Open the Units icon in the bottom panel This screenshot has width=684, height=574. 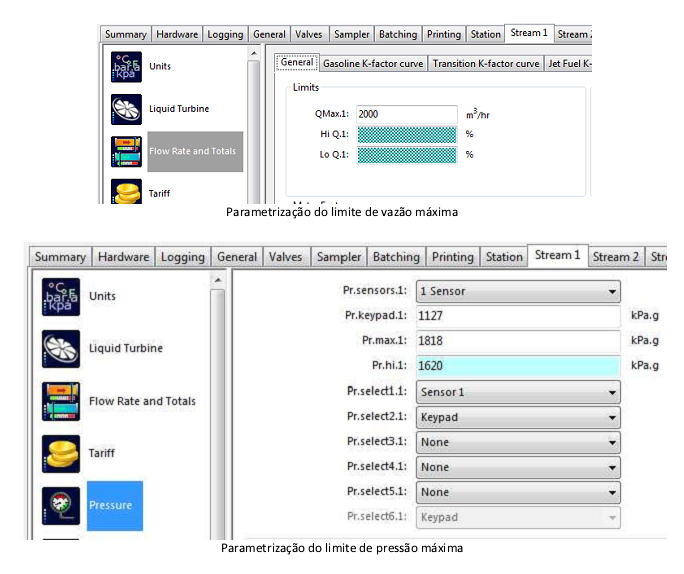point(61,297)
